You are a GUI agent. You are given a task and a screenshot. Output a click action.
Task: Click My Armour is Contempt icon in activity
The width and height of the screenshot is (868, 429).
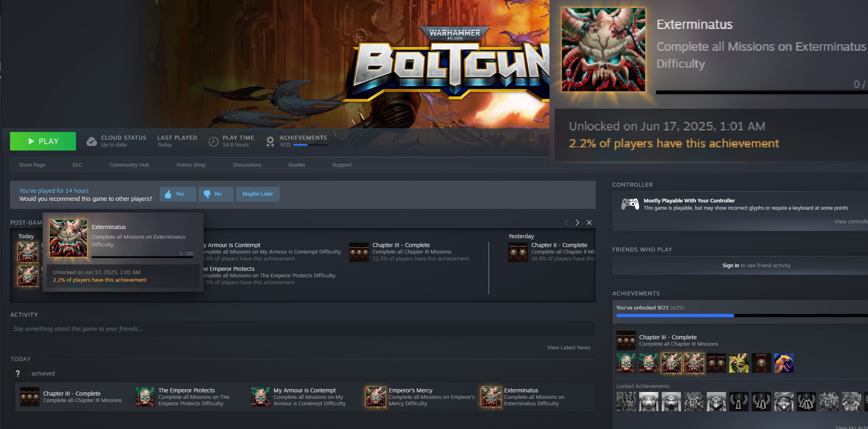coord(261,397)
